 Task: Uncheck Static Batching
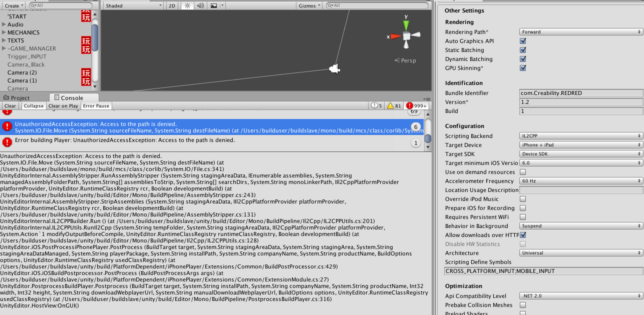point(523,50)
